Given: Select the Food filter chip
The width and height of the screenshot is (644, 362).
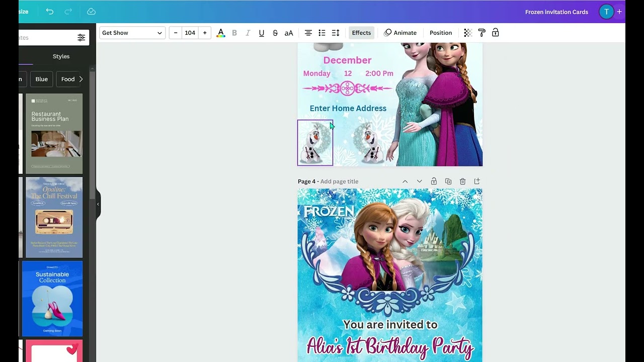Looking at the screenshot, I should 68,79.
